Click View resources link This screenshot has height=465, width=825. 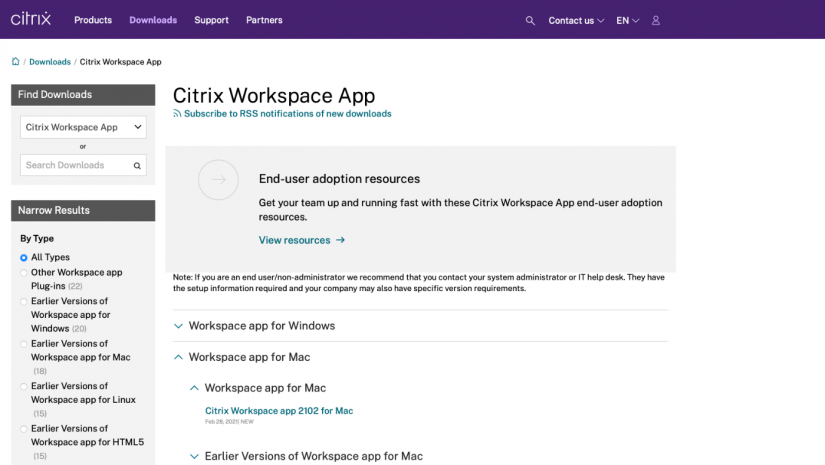(295, 240)
